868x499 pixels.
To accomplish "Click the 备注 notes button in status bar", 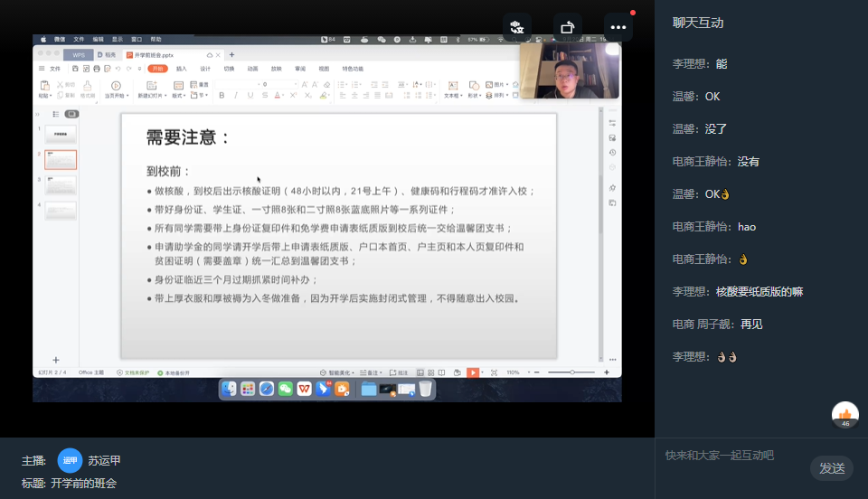I will click(371, 372).
